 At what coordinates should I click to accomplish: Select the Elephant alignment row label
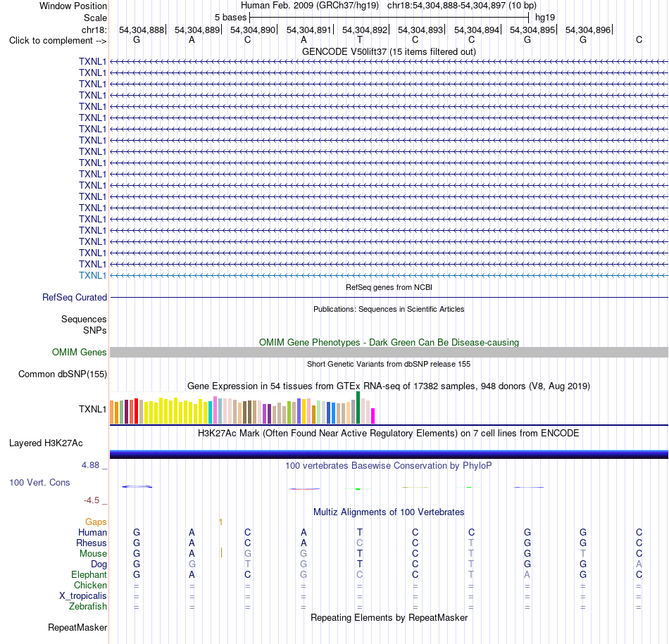pyautogui.click(x=89, y=574)
